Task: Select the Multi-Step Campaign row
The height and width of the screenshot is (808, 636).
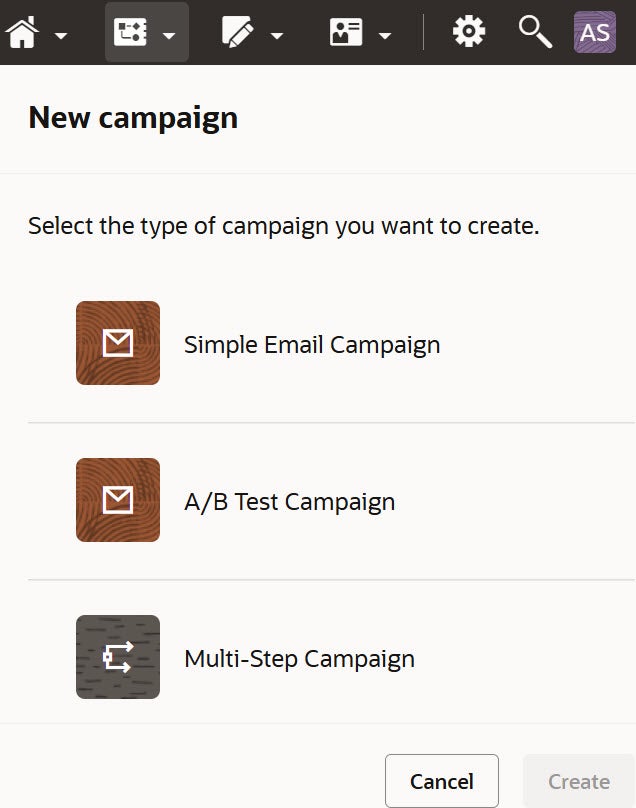Action: coord(300,657)
